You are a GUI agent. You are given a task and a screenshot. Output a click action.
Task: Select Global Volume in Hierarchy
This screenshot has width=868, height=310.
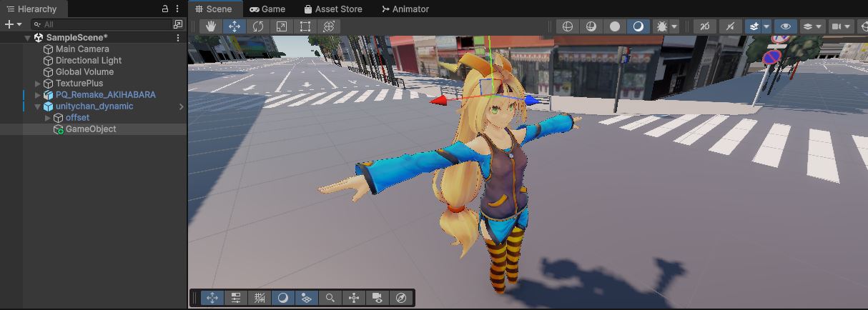[x=84, y=71]
